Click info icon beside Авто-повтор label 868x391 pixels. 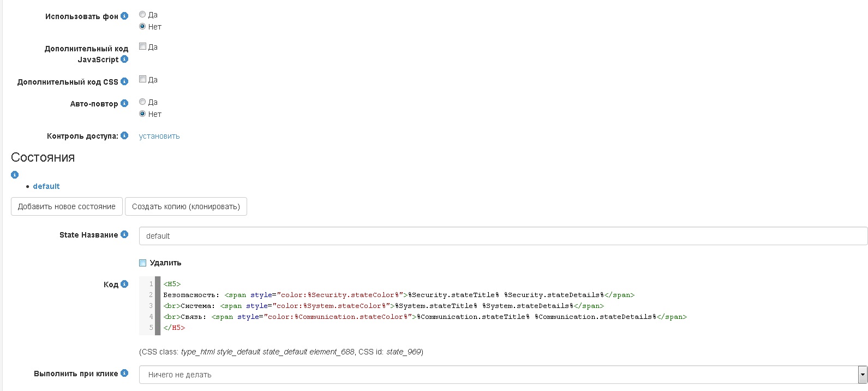(124, 103)
